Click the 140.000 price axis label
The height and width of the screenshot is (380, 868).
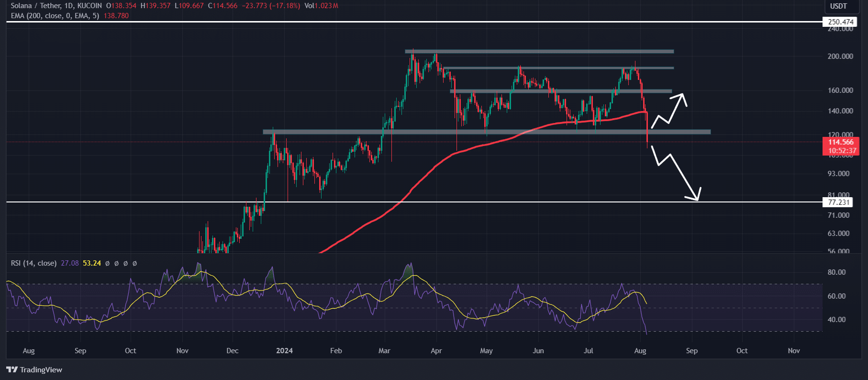click(x=840, y=111)
